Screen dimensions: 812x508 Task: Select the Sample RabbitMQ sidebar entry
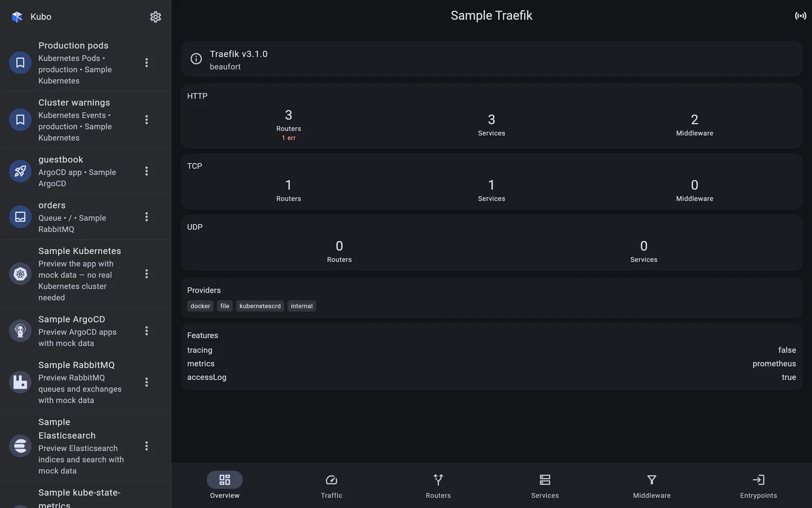tap(85, 382)
